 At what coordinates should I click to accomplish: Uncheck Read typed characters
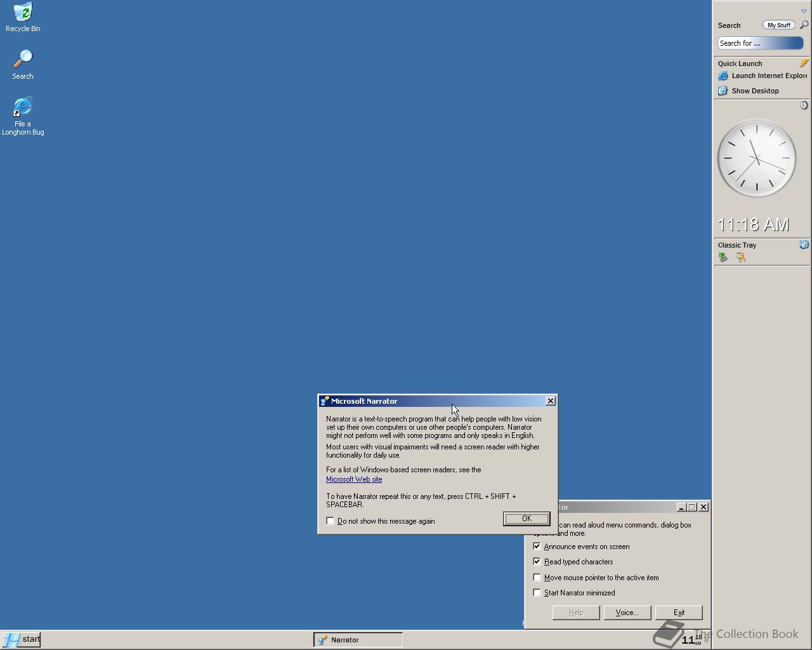click(x=537, y=561)
